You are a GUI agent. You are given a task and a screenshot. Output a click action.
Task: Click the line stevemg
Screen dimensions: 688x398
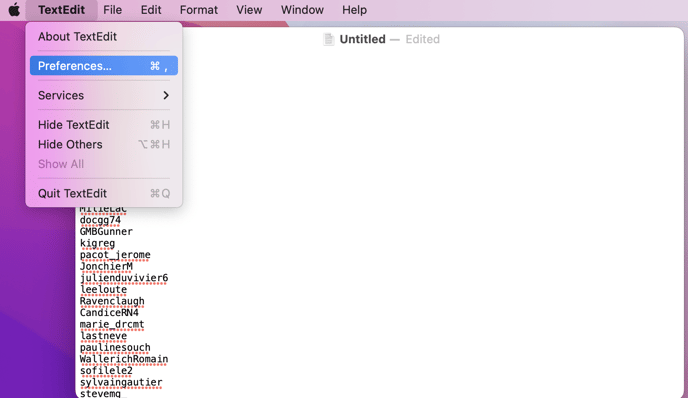[100, 393]
